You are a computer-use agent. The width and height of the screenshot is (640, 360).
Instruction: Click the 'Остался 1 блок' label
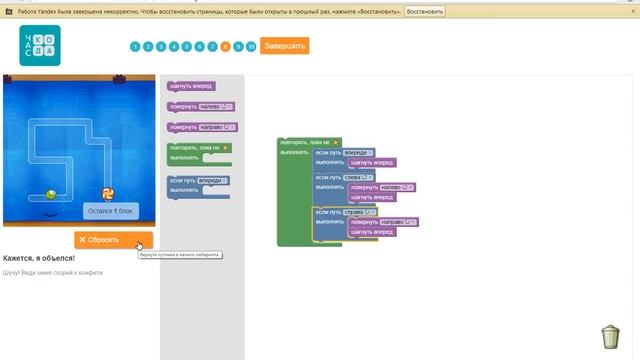111,211
